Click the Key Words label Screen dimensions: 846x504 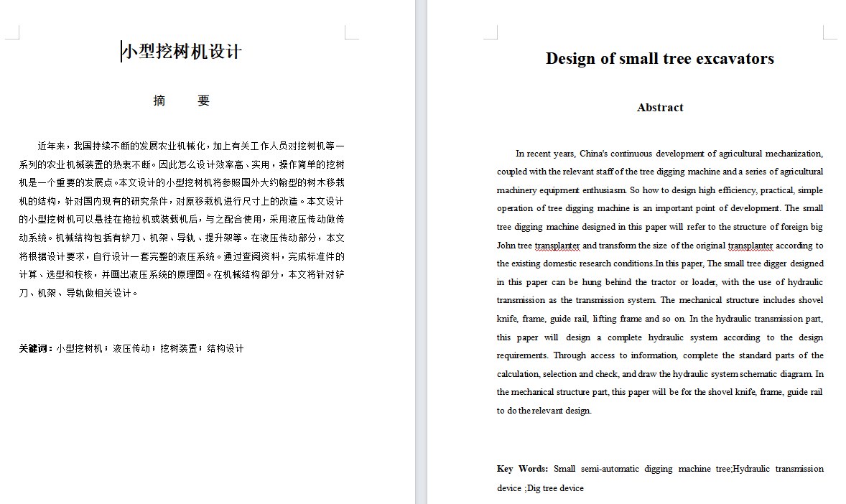pyautogui.click(x=521, y=469)
